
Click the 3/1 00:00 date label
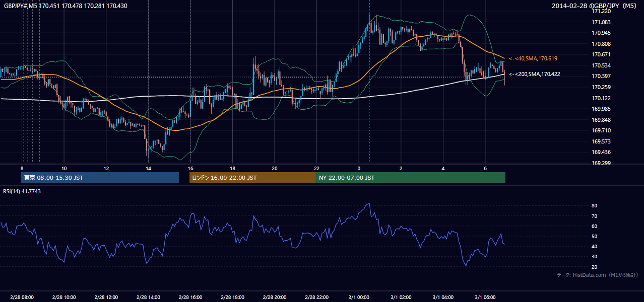(359, 297)
